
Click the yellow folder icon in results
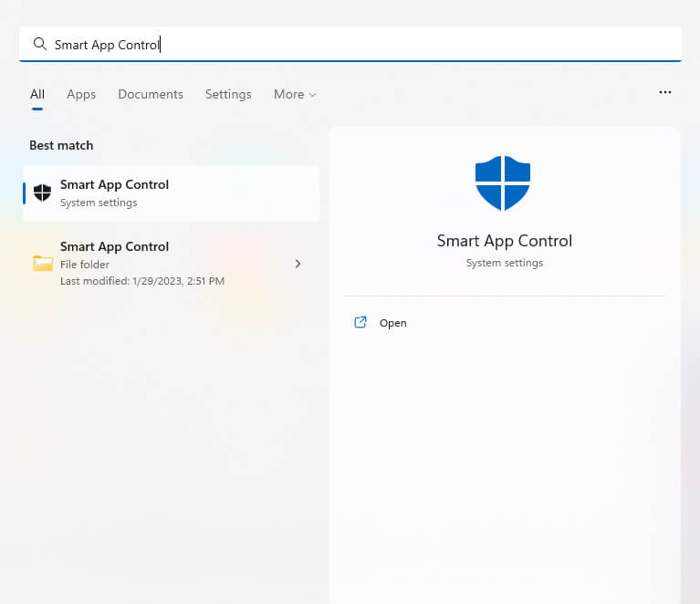(42, 264)
